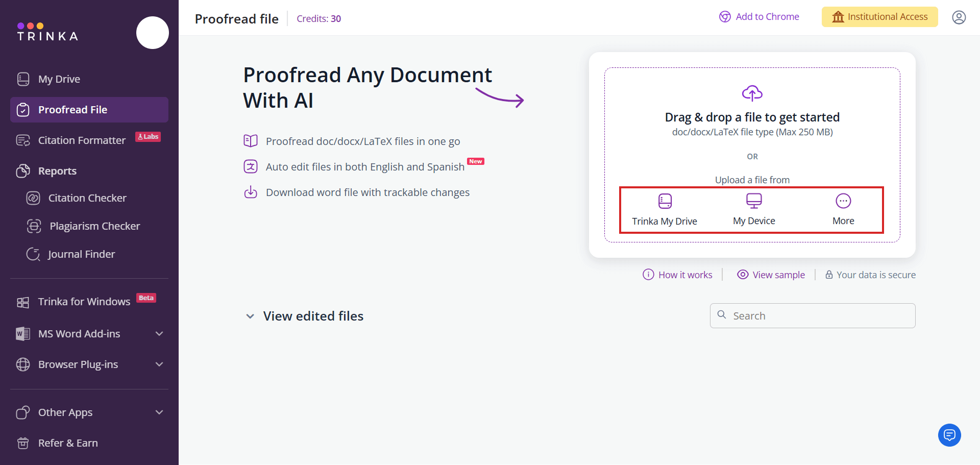980x465 pixels.
Task: Click the book icon beside Proofread doc/docx/LaTeX
Action: [x=251, y=141]
